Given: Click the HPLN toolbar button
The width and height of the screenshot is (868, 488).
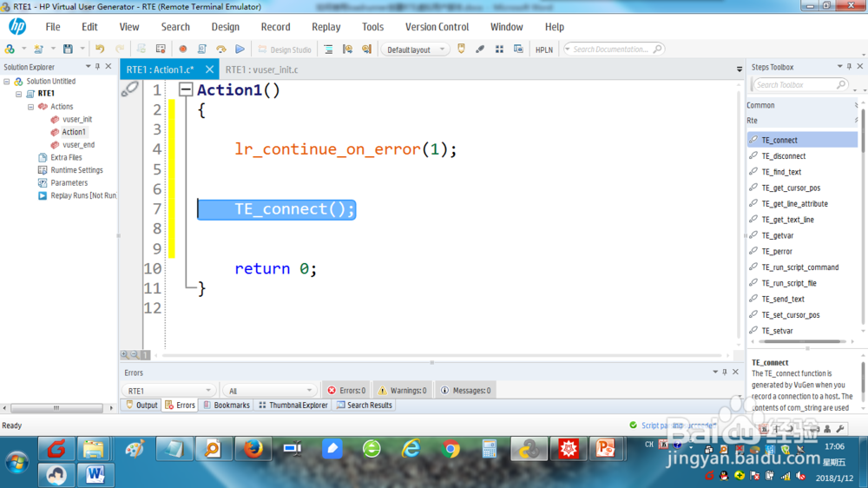Looking at the screenshot, I should [544, 49].
